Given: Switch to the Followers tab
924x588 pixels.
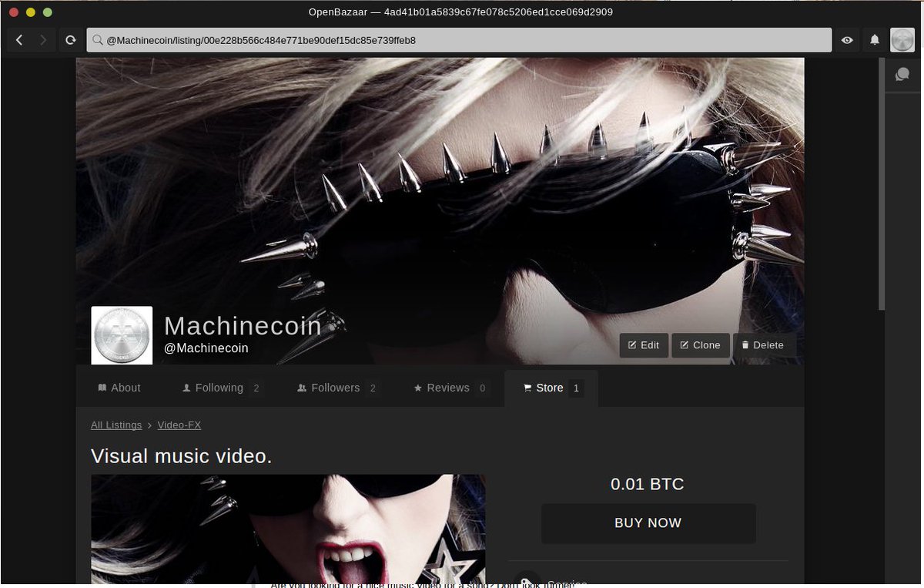Looking at the screenshot, I should (x=336, y=388).
